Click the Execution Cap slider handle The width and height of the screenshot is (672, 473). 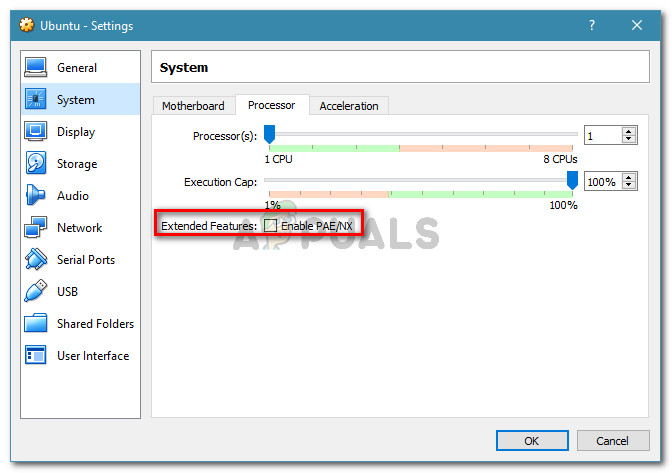tap(572, 180)
